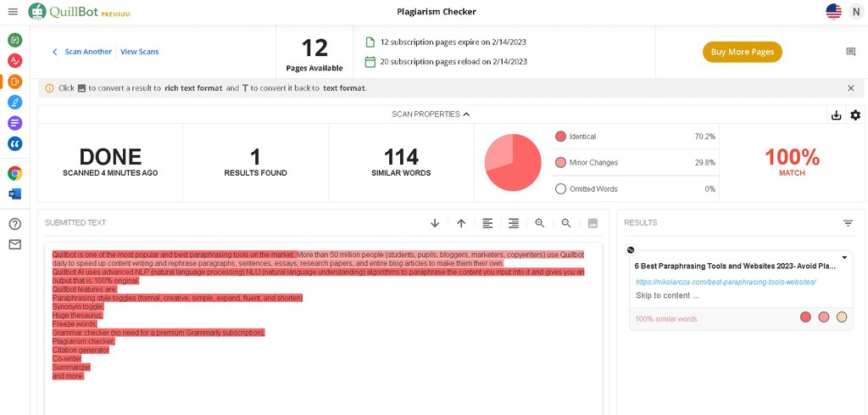Click the Word add-in sidebar icon

coord(15,194)
